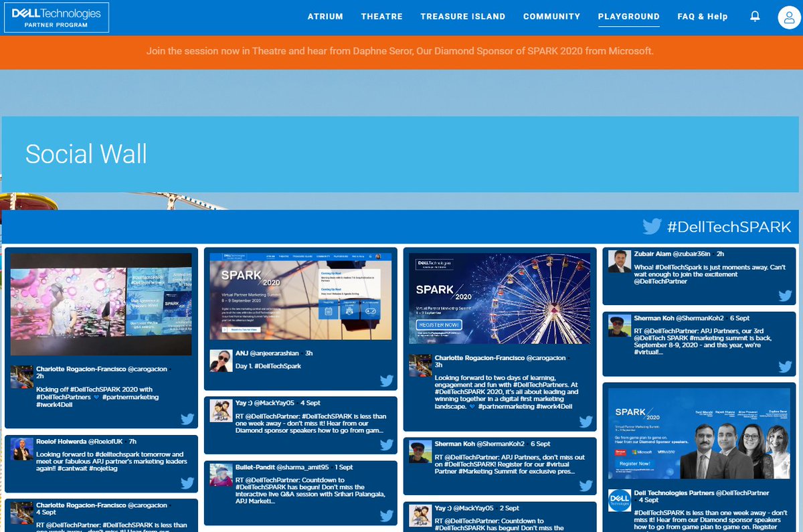Click the #DellTechSPARK hashtag header
Image resolution: width=803 pixels, height=532 pixels.
tap(729, 227)
